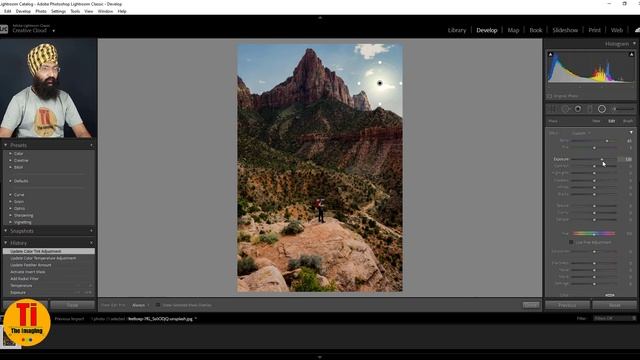The image size is (640, 360).
Task: Collapse the Histogram panel
Action: 634,43
